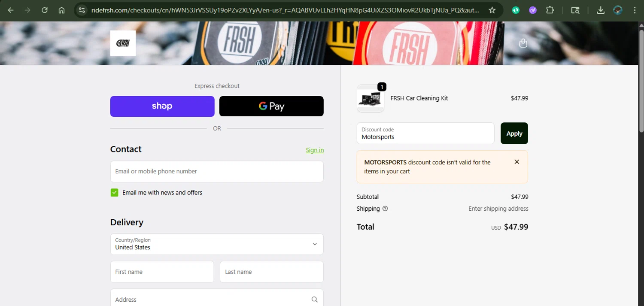Click the Discount code input field
This screenshot has width=644, height=306.
pyautogui.click(x=425, y=133)
